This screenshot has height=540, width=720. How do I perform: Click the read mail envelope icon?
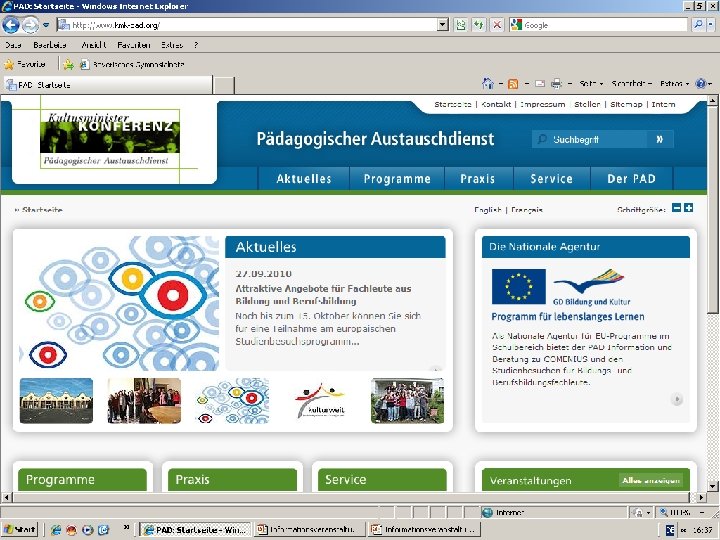coord(540,84)
